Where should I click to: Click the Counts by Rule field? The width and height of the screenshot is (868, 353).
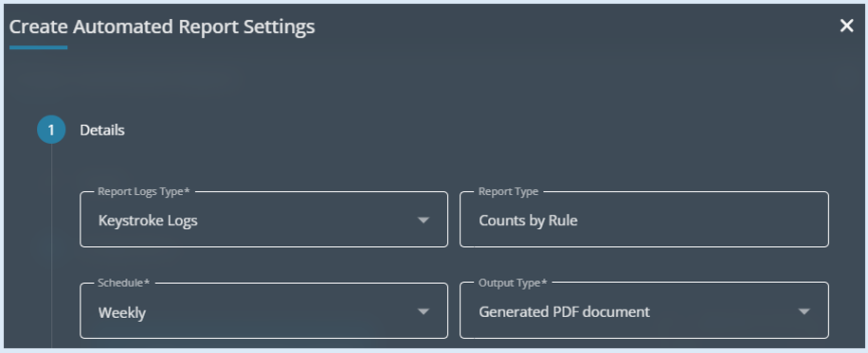(x=643, y=220)
